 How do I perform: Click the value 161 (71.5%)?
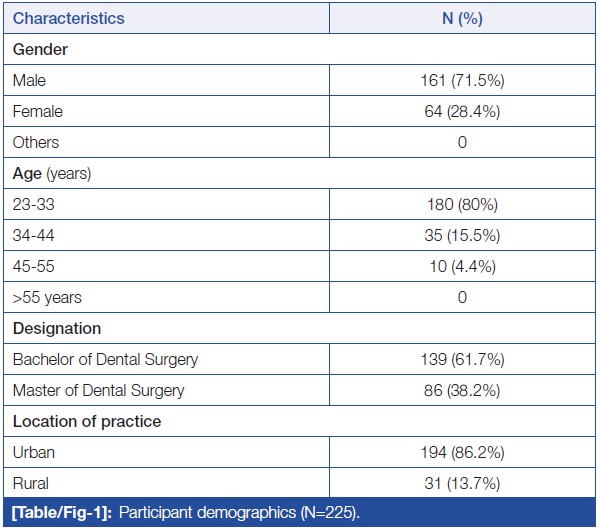462,80
